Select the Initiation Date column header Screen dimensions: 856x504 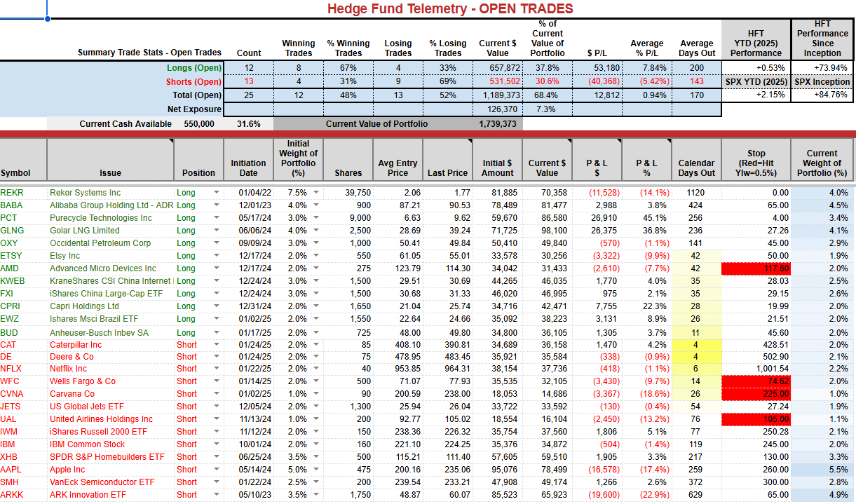[248, 159]
